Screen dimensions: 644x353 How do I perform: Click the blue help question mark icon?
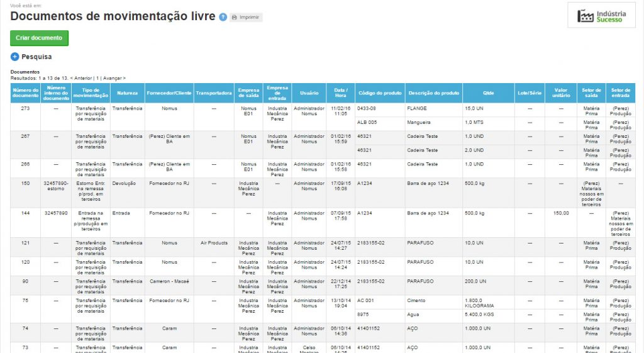pyautogui.click(x=223, y=17)
